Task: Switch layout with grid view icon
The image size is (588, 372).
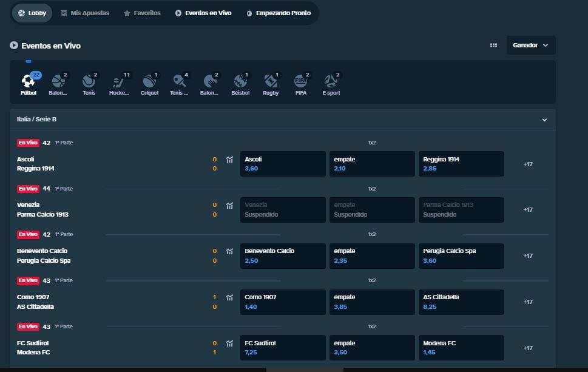Action: point(493,46)
